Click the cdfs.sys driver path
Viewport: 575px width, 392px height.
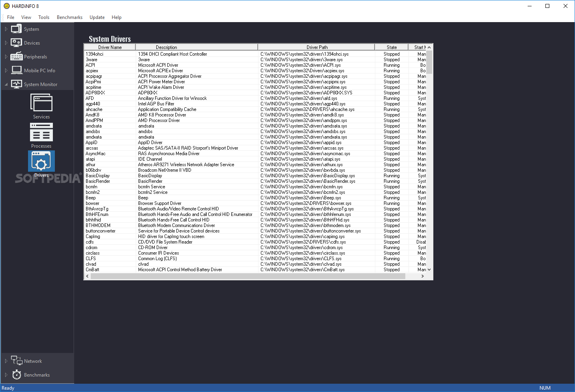point(303,242)
